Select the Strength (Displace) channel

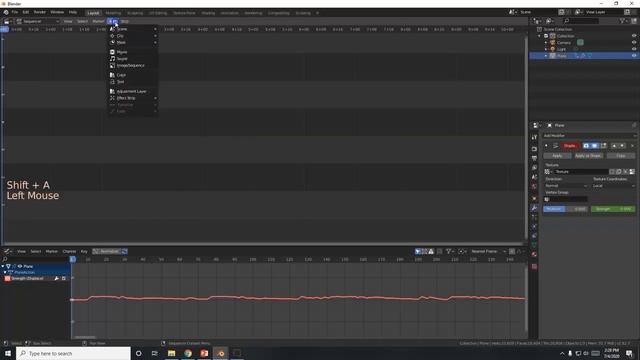point(27,278)
